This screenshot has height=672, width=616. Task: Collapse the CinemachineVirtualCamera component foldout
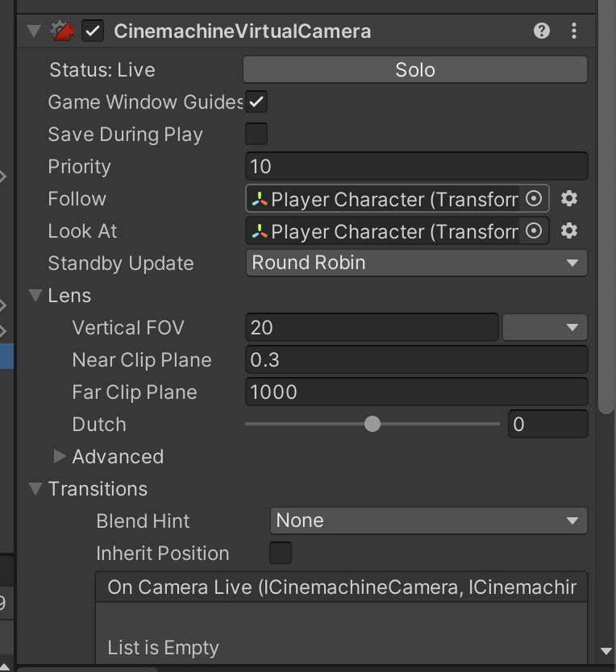point(34,31)
